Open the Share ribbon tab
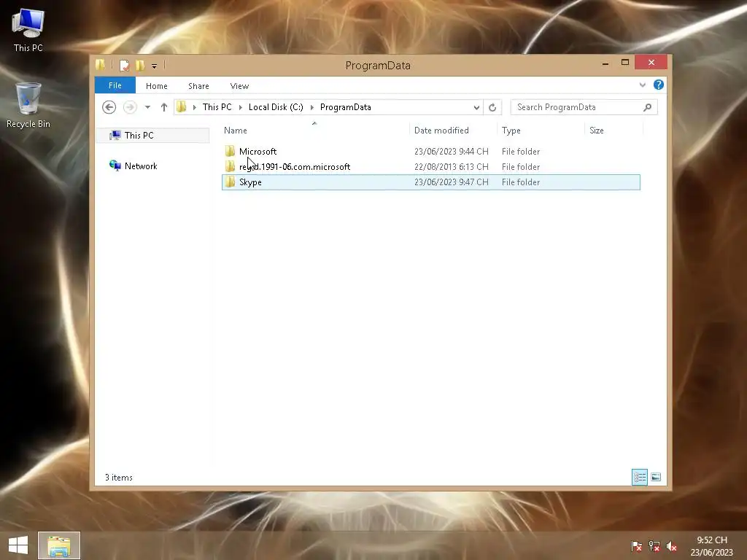The width and height of the screenshot is (747, 560). point(198,86)
